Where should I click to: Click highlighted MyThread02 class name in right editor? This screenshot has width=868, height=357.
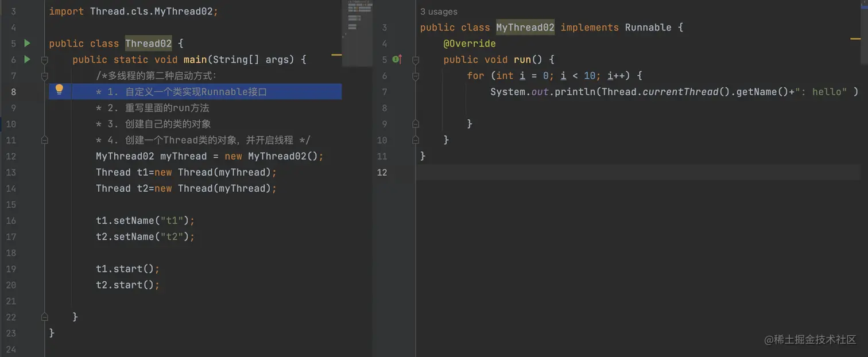[525, 28]
